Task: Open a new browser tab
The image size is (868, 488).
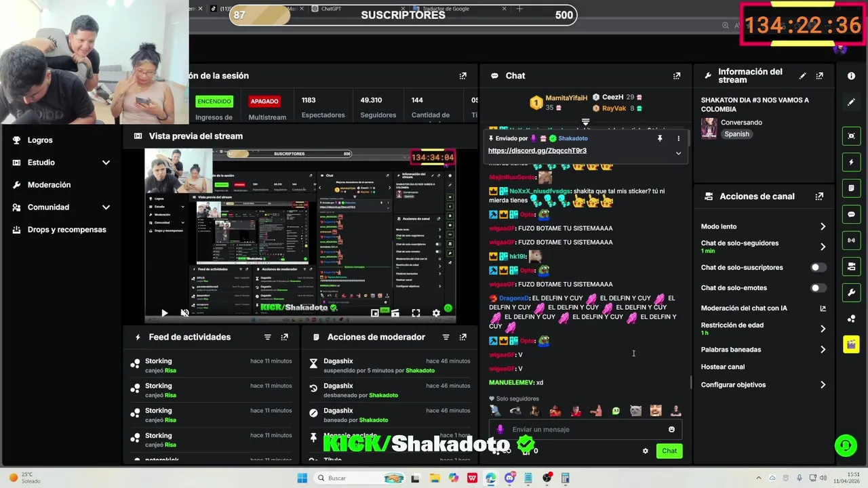Action: pyautogui.click(x=519, y=9)
